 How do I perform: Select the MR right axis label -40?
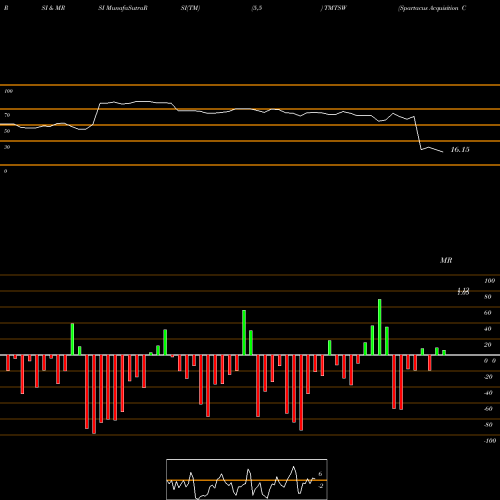[488, 393]
